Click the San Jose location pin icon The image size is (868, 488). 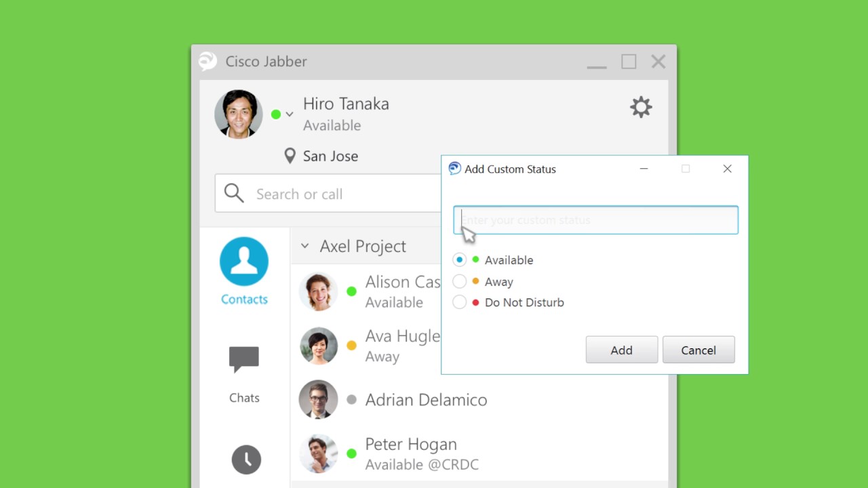pos(290,157)
